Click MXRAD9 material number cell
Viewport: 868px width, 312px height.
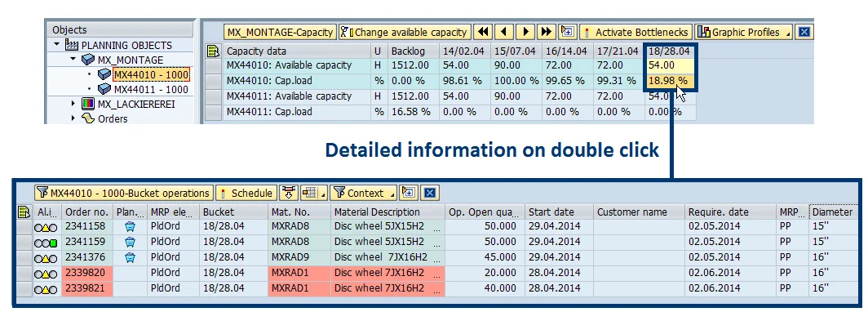coord(299,258)
